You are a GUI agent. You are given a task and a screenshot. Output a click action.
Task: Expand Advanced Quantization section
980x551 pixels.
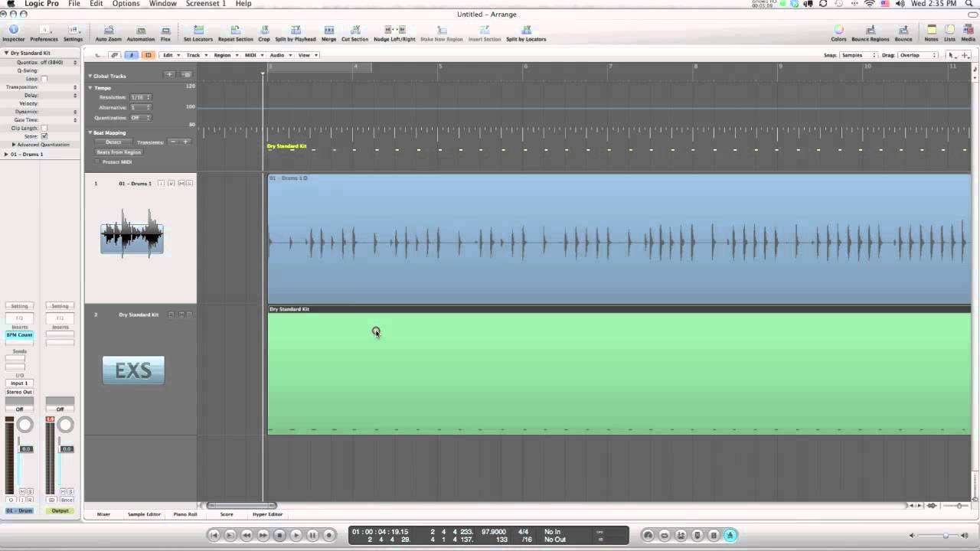tap(14, 145)
